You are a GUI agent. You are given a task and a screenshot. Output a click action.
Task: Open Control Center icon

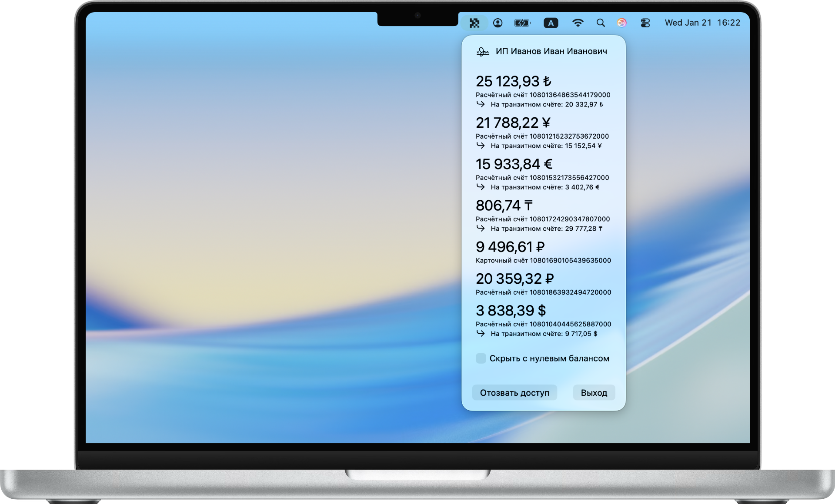[x=645, y=23]
